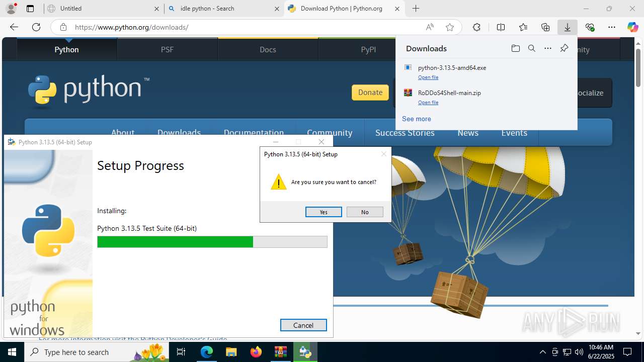Click the python logo on the website

pos(89,90)
